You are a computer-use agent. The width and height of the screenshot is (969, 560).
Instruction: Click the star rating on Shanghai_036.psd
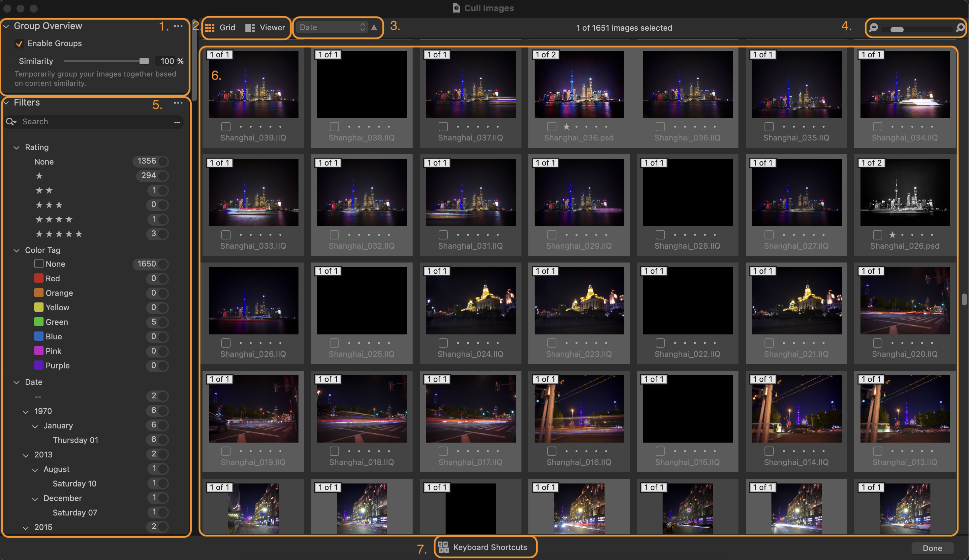click(566, 127)
